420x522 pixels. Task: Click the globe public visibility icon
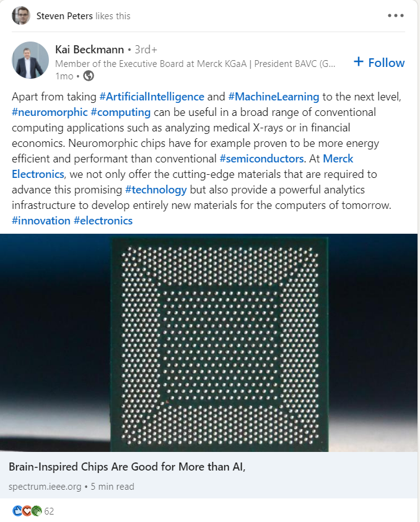point(89,76)
